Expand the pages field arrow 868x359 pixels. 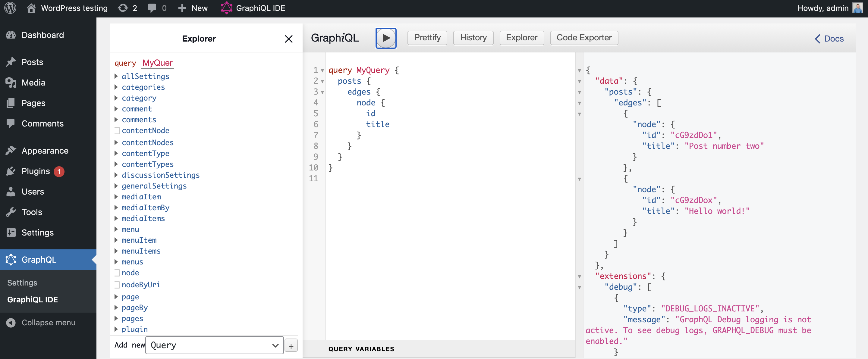(x=116, y=319)
